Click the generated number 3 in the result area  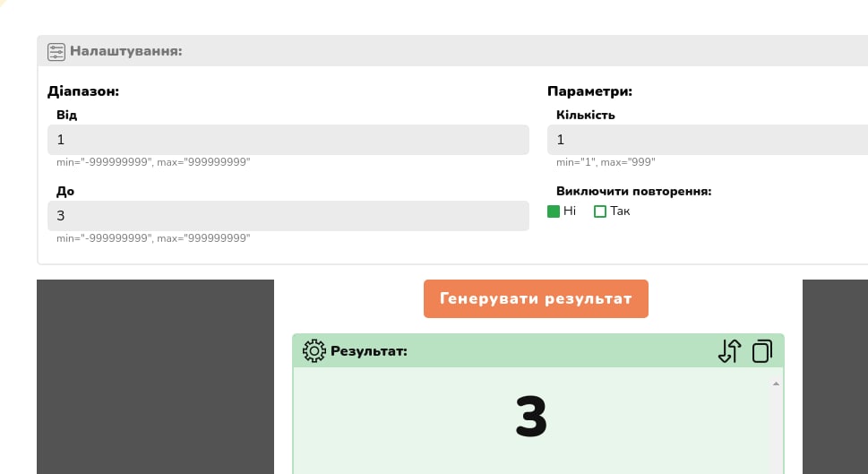click(531, 417)
